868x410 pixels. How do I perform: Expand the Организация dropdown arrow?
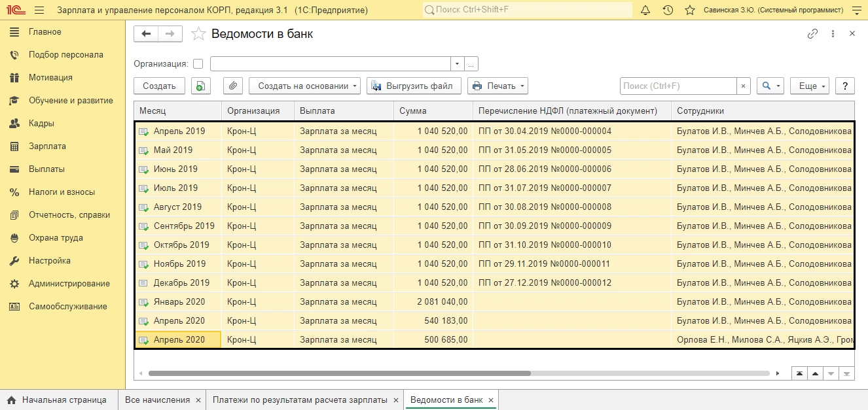click(457, 64)
